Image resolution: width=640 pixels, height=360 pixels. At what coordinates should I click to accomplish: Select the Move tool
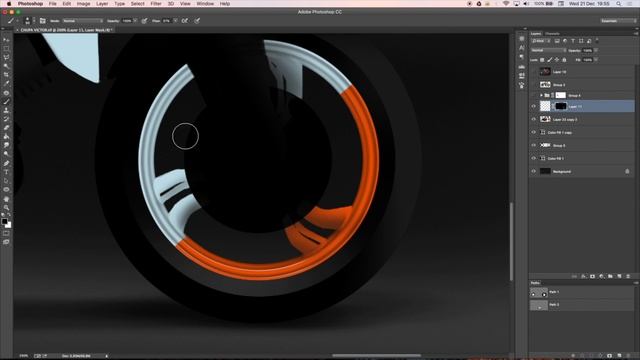6,40
